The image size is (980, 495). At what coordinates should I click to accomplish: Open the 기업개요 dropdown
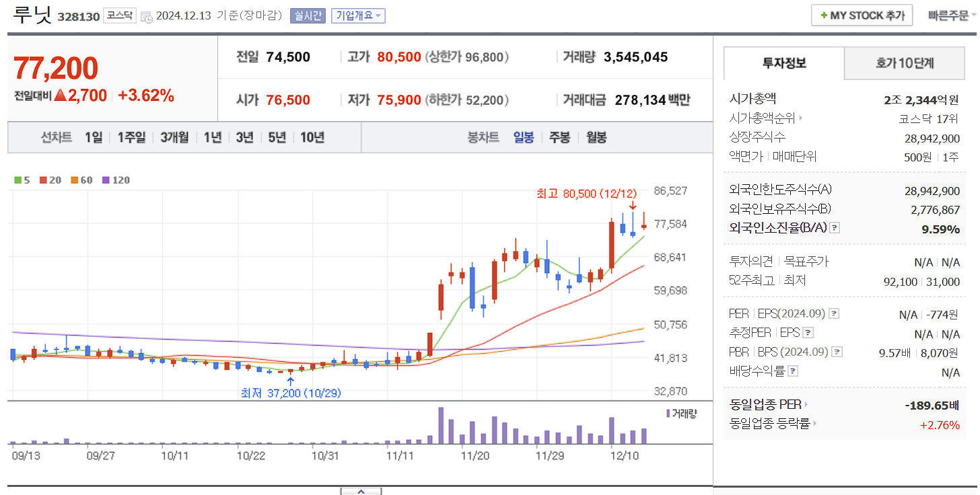[357, 15]
